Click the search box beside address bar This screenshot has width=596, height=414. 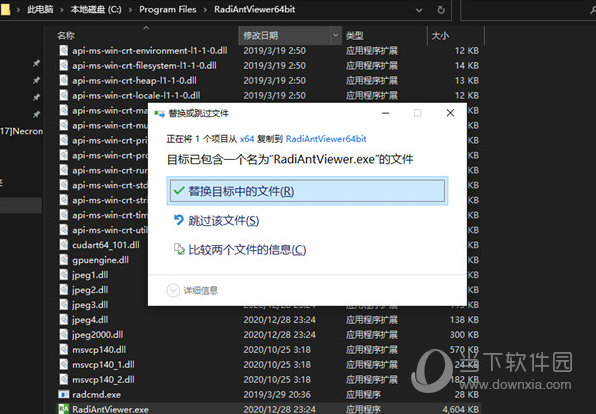(528, 10)
